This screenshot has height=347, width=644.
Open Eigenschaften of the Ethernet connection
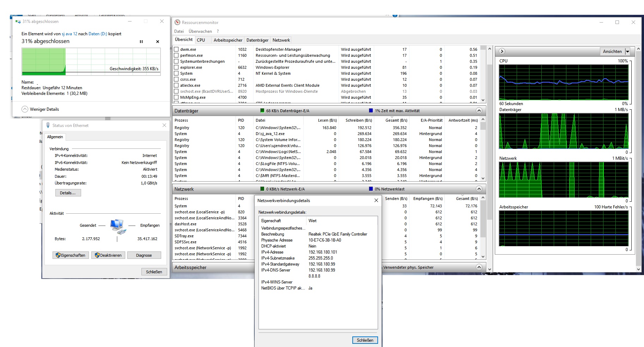tap(71, 255)
